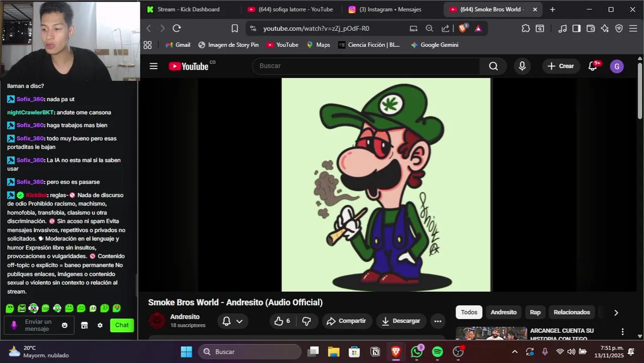Open Kick chat settings gear
The image size is (644, 363).
(x=100, y=326)
